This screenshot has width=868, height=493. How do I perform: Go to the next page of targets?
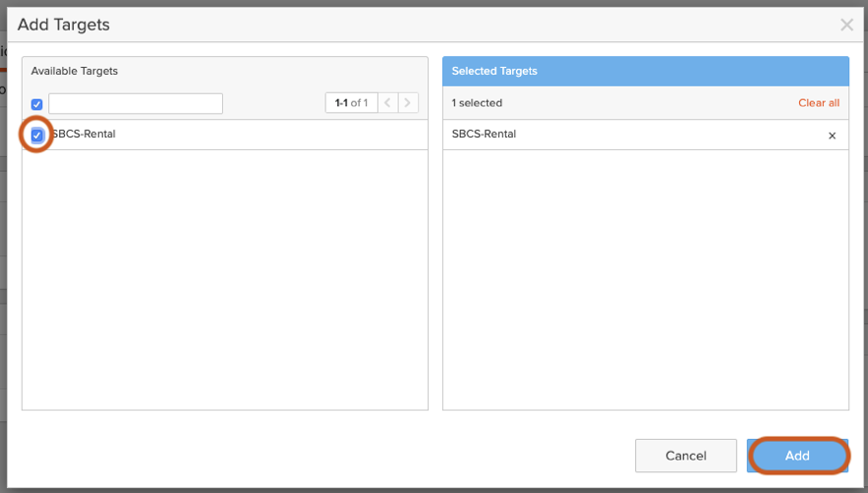408,103
